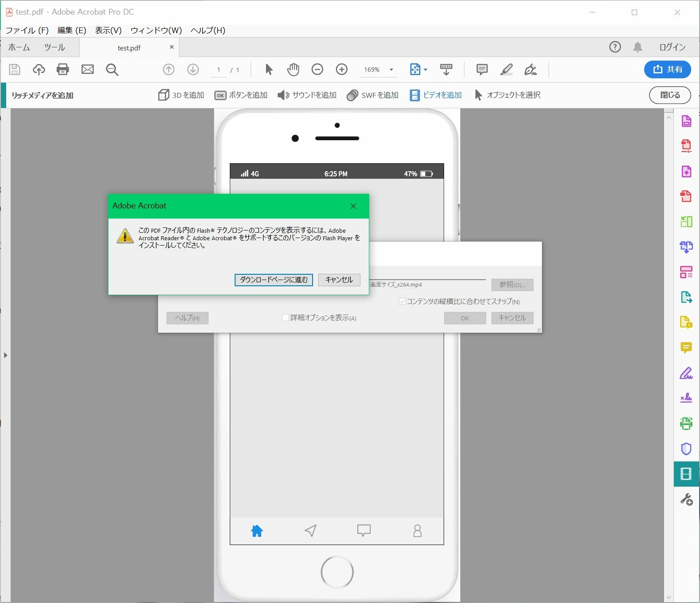
Task: Click ビデオを追加 tool
Action: coord(436,95)
